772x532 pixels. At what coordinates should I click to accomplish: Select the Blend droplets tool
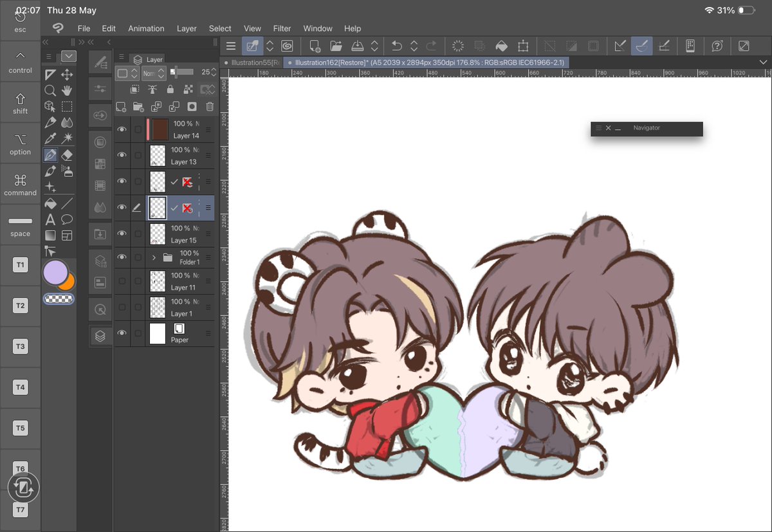pos(67,122)
